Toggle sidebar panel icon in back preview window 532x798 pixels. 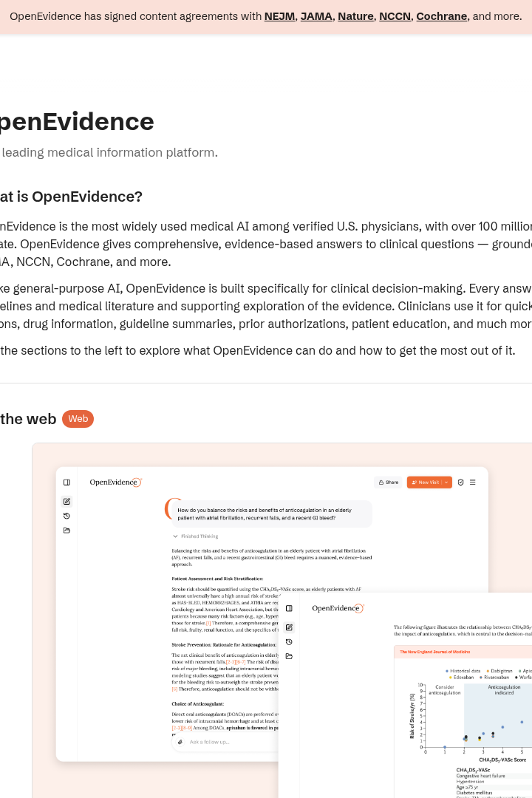click(x=66, y=482)
